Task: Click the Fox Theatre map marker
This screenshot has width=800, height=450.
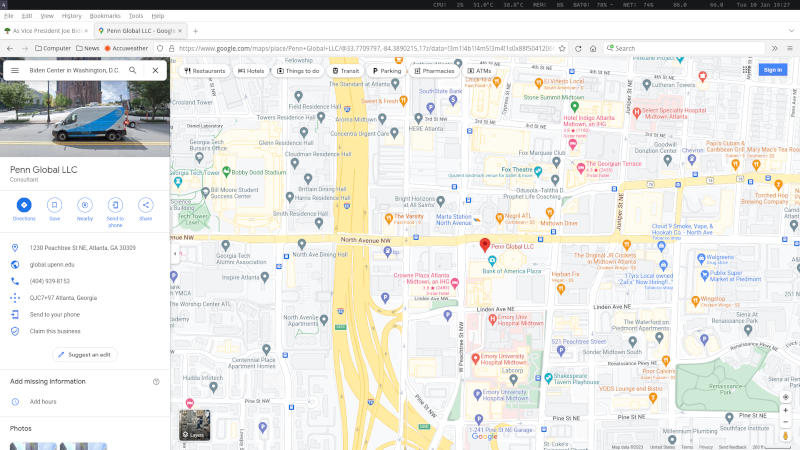Action: coord(538,171)
